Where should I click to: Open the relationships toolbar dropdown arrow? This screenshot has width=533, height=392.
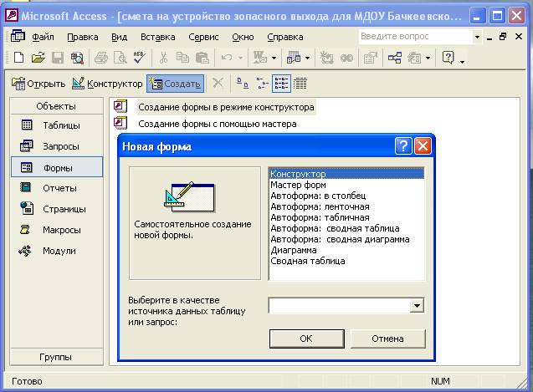(x=428, y=58)
